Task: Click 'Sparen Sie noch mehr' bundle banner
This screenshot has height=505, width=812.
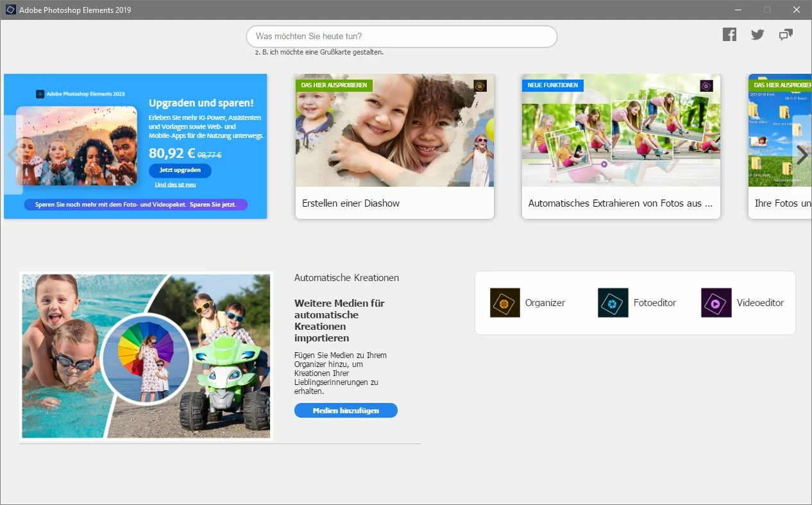Action: (136, 205)
